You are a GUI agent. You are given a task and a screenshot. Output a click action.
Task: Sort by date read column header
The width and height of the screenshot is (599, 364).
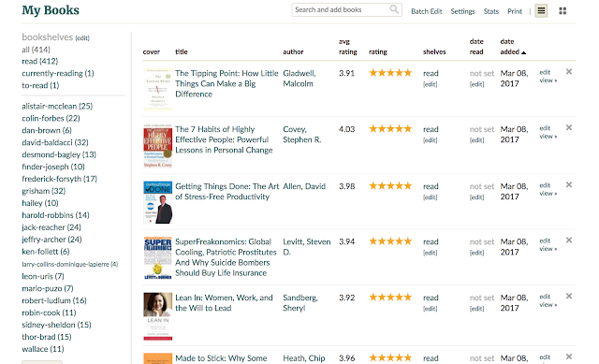pos(476,47)
